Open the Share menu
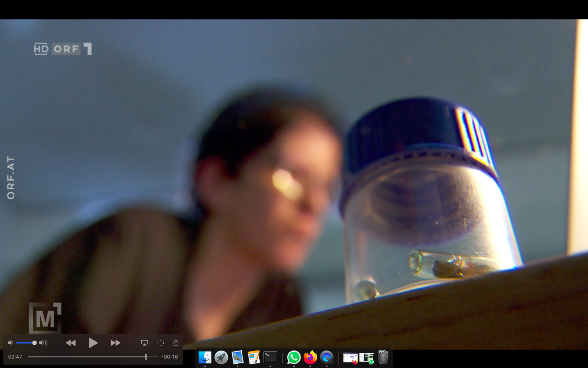This screenshot has height=368, width=588. click(x=176, y=343)
